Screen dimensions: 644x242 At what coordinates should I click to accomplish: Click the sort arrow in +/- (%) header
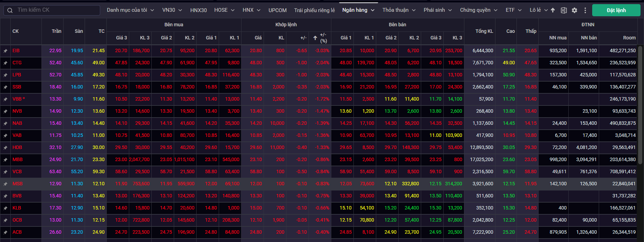(x=315, y=38)
